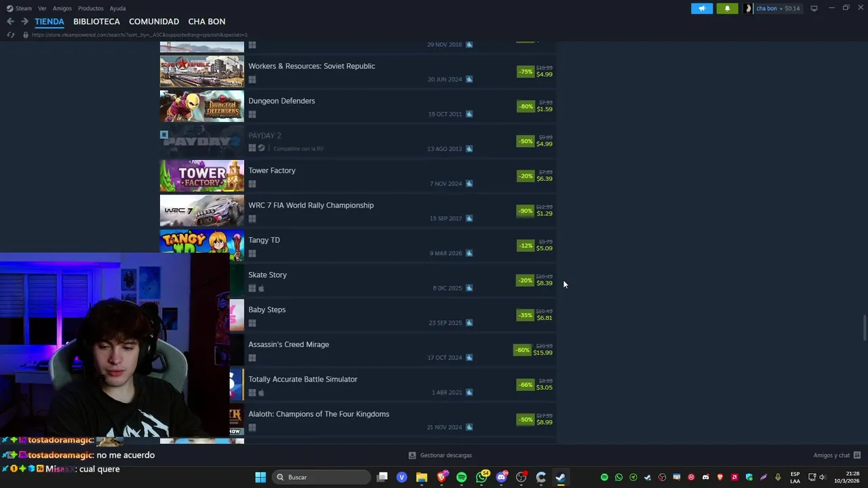Screen dimensions: 868x488
Task: Click the Windows platform icon under Tangy TD
Action: pyautogui.click(x=252, y=253)
